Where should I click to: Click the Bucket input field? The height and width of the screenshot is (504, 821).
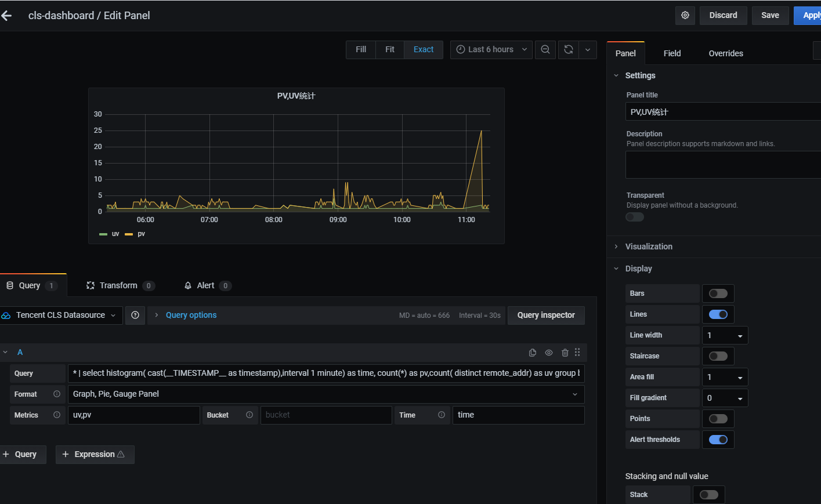[x=326, y=415]
